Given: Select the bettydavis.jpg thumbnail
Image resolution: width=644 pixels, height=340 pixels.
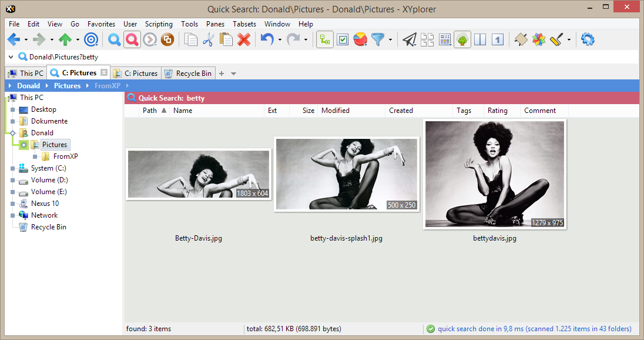Looking at the screenshot, I should point(495,174).
